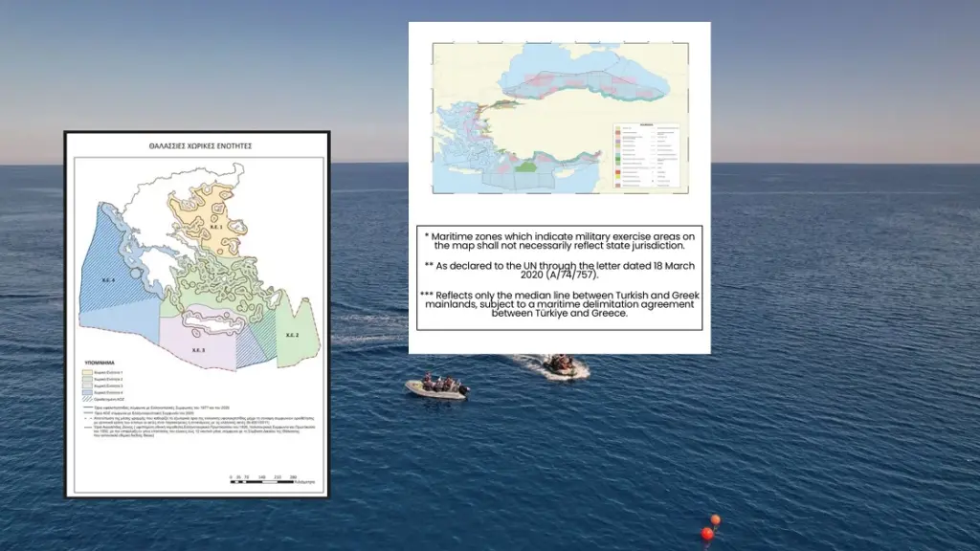
Task: Click the median line delimitation footnote
Action: coord(560,304)
